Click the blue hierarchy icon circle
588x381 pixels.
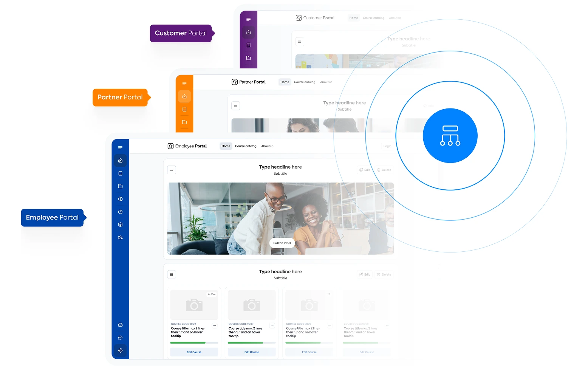[450, 136]
